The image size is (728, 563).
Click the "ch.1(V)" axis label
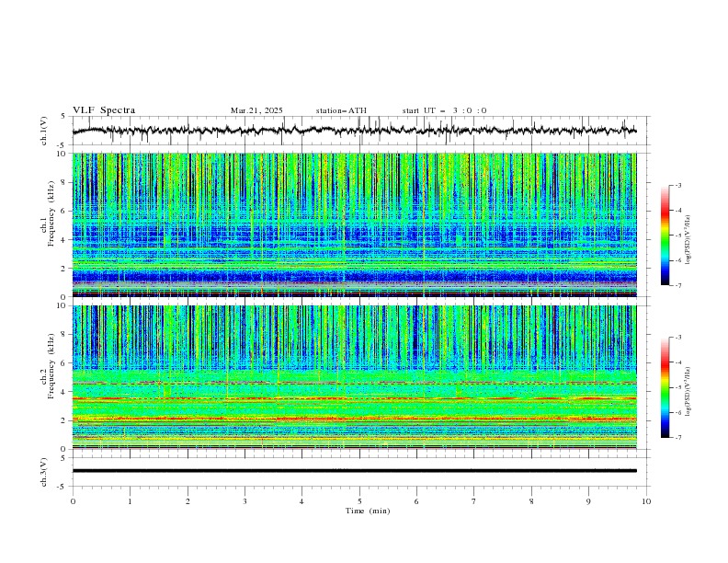click(44, 131)
